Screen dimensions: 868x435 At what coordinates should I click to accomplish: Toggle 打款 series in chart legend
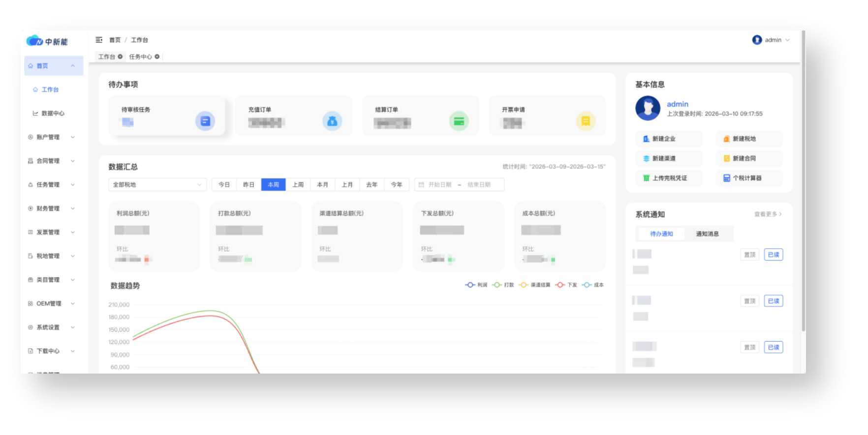[x=503, y=285]
